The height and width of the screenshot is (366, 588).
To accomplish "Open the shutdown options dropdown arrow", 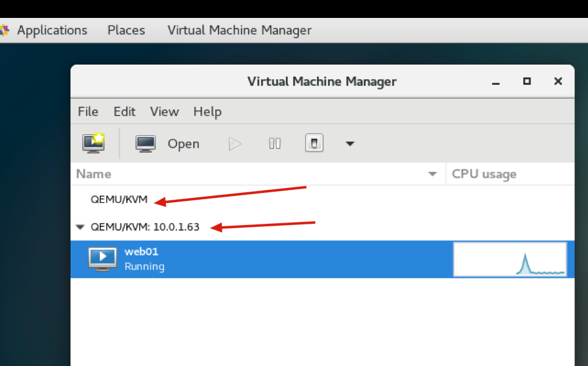I will point(350,143).
